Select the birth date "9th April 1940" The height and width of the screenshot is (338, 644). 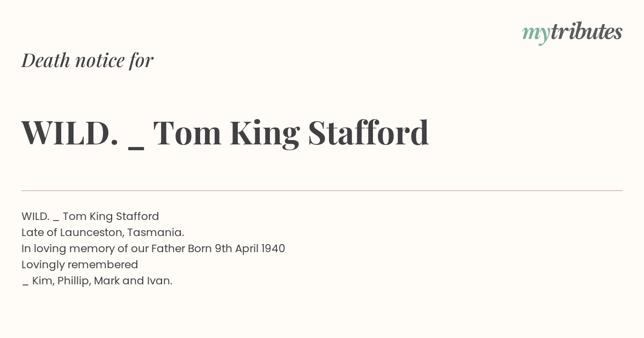tap(250, 248)
